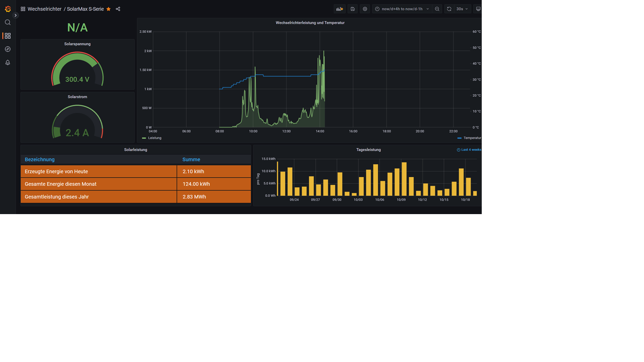644x362 pixels.
Task: Click the Wechselrichter folder breadcrumb
Action: (44, 9)
